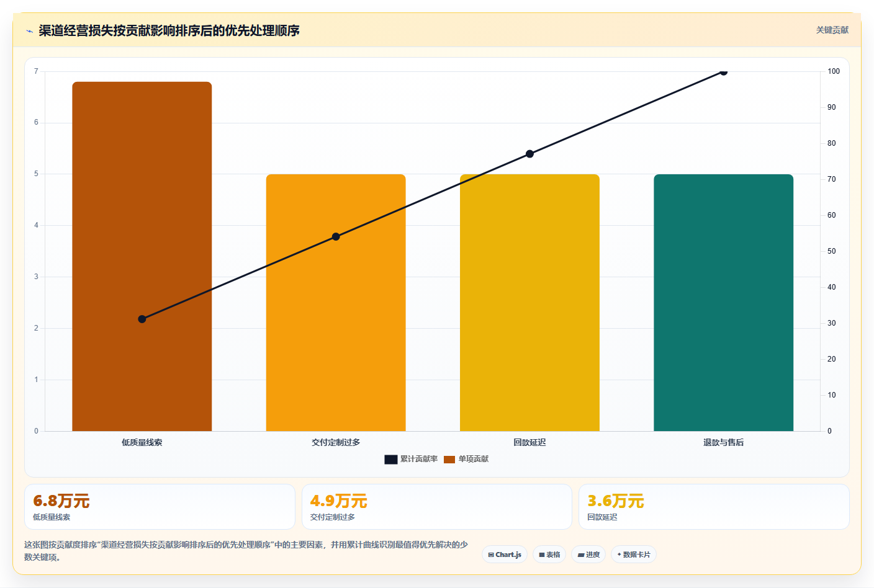Click the Chart.js tag chip
This screenshot has width=874, height=588.
click(505, 555)
